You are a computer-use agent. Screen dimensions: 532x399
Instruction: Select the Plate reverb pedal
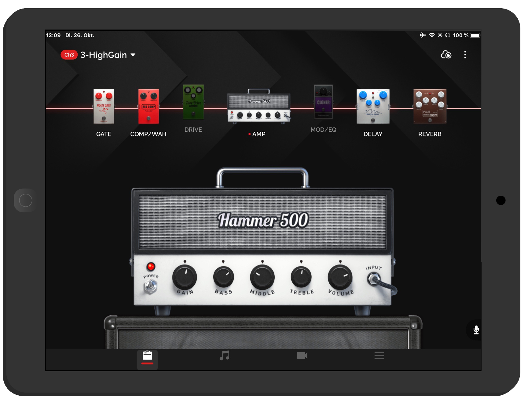pos(430,106)
